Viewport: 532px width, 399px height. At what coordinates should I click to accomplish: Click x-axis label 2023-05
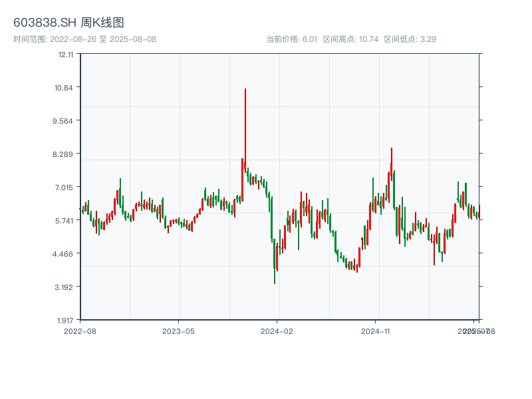coord(178,331)
